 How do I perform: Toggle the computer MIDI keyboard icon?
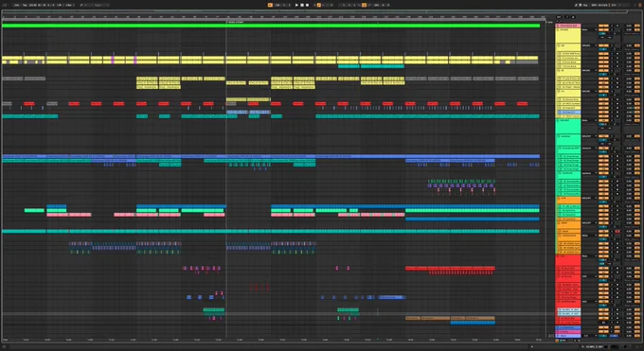pos(581,5)
